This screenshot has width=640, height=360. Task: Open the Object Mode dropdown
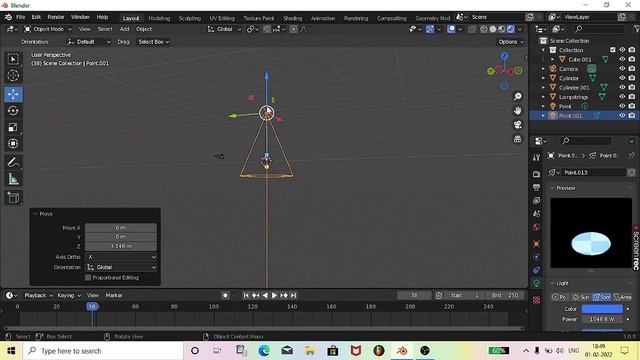pyautogui.click(x=48, y=29)
